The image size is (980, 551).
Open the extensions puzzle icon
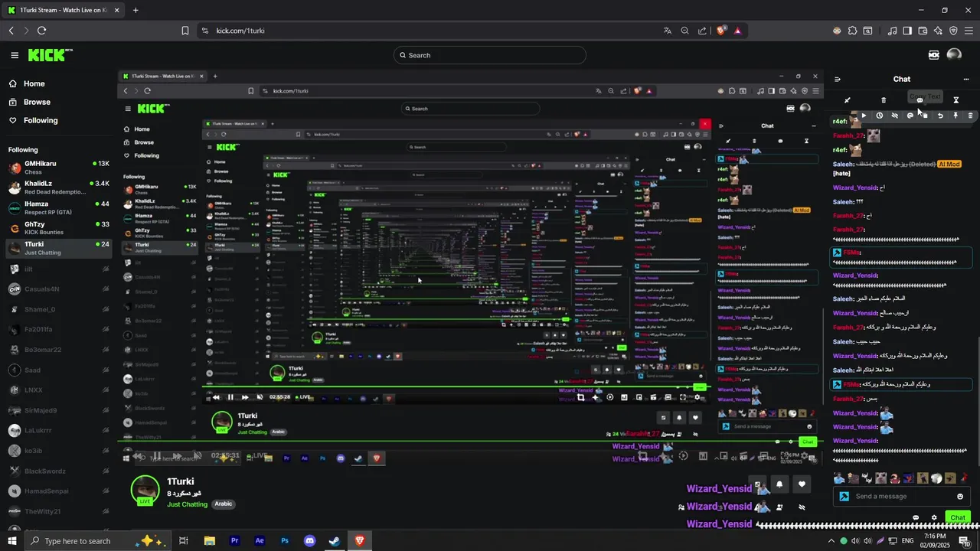coord(853,31)
